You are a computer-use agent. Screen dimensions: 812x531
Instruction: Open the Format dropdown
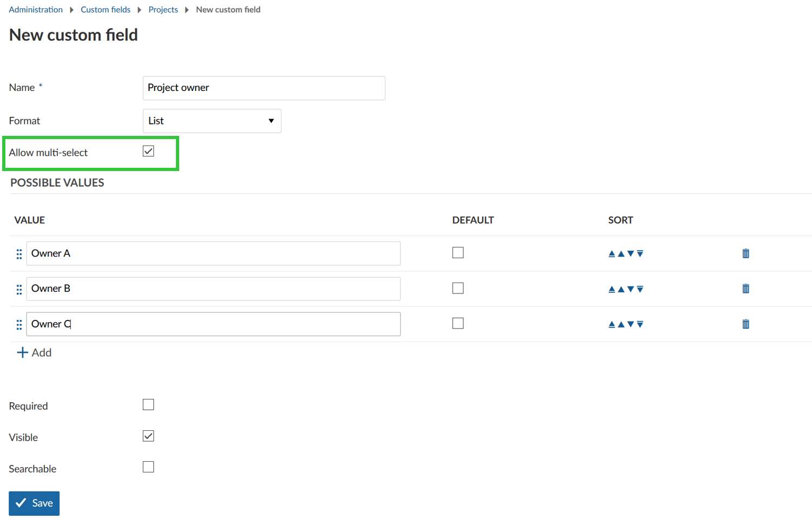tap(212, 121)
